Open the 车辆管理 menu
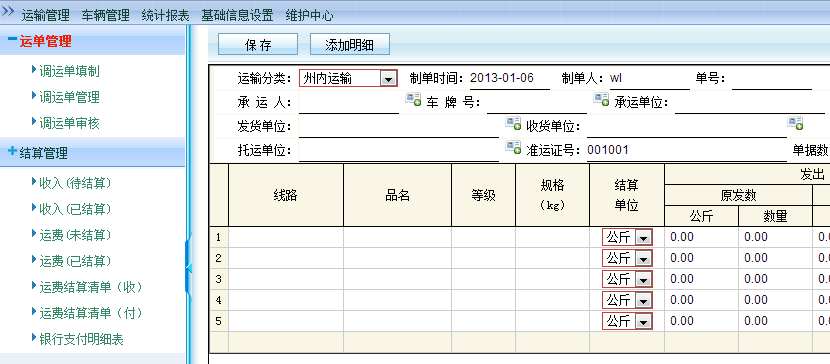The image size is (830, 364). tap(105, 15)
